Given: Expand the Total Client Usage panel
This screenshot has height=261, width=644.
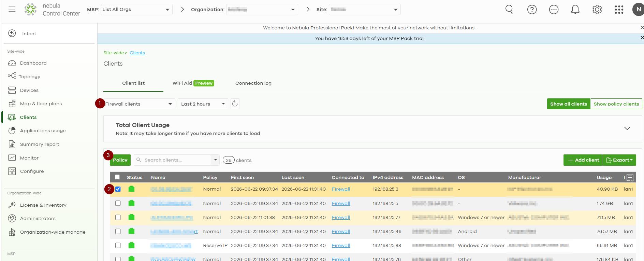Looking at the screenshot, I should pyautogui.click(x=627, y=128).
